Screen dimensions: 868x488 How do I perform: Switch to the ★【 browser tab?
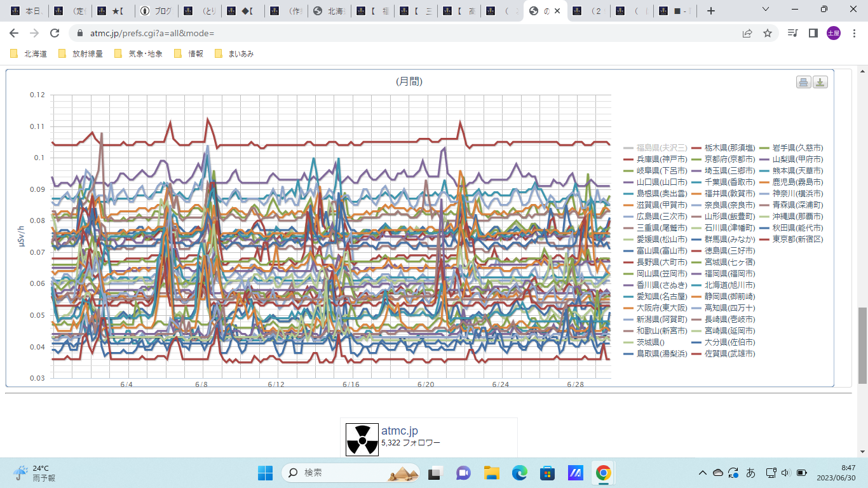click(x=112, y=11)
